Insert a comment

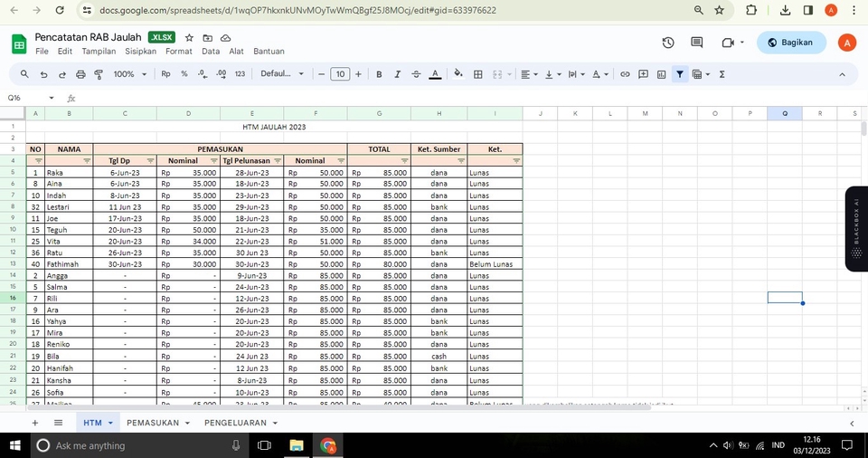[643, 74]
